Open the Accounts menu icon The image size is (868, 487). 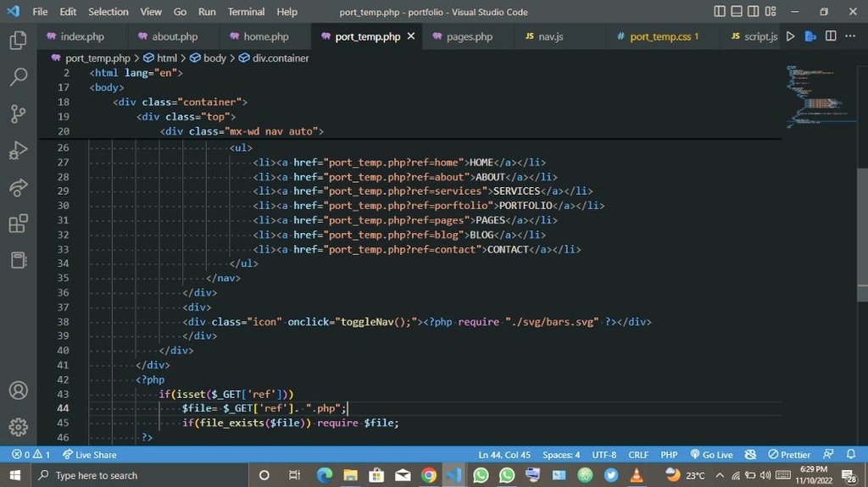(19, 390)
